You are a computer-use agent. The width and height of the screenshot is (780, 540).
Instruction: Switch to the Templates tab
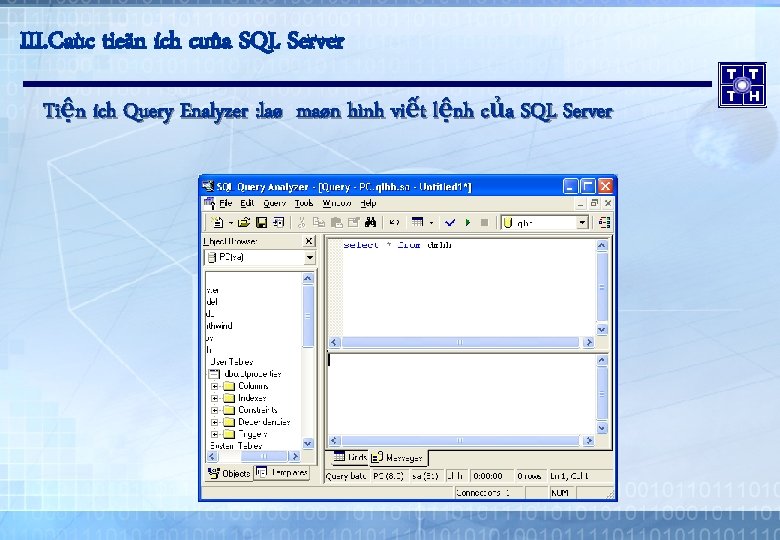[x=282, y=472]
